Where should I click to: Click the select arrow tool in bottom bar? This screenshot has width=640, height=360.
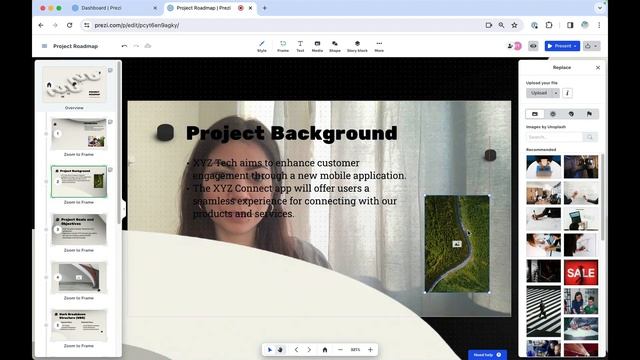tap(269, 350)
